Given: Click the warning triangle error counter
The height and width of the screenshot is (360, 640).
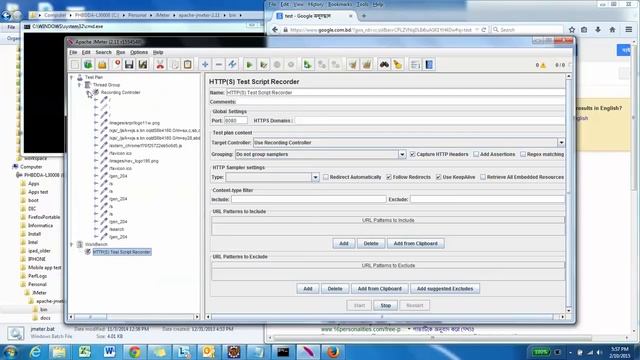Looking at the screenshot, I should pyautogui.click(x=543, y=65).
